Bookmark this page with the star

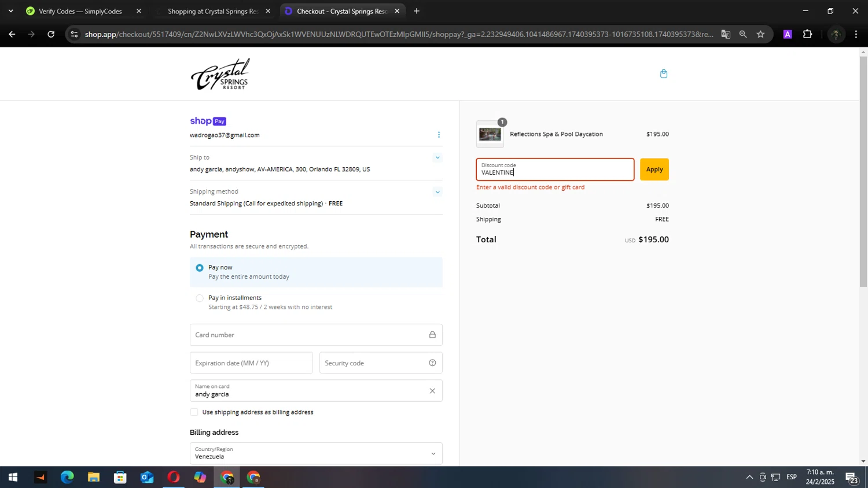(x=760, y=34)
